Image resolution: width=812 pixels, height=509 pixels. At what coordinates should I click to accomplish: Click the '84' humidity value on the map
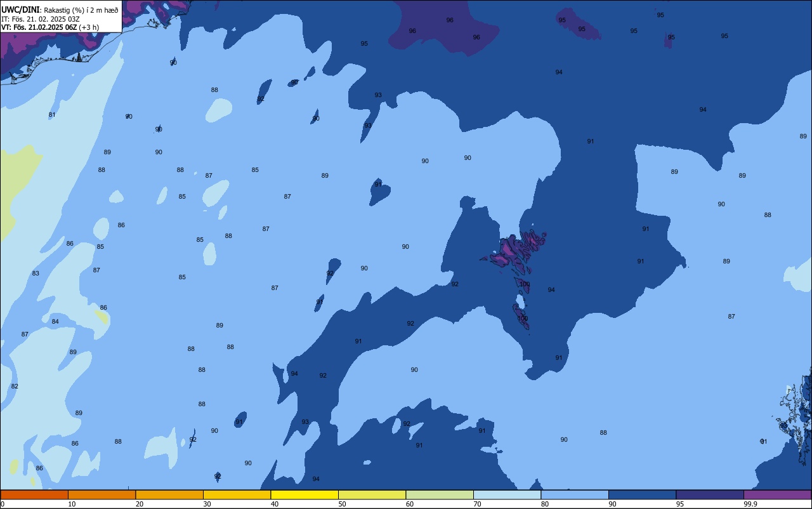[x=55, y=322]
